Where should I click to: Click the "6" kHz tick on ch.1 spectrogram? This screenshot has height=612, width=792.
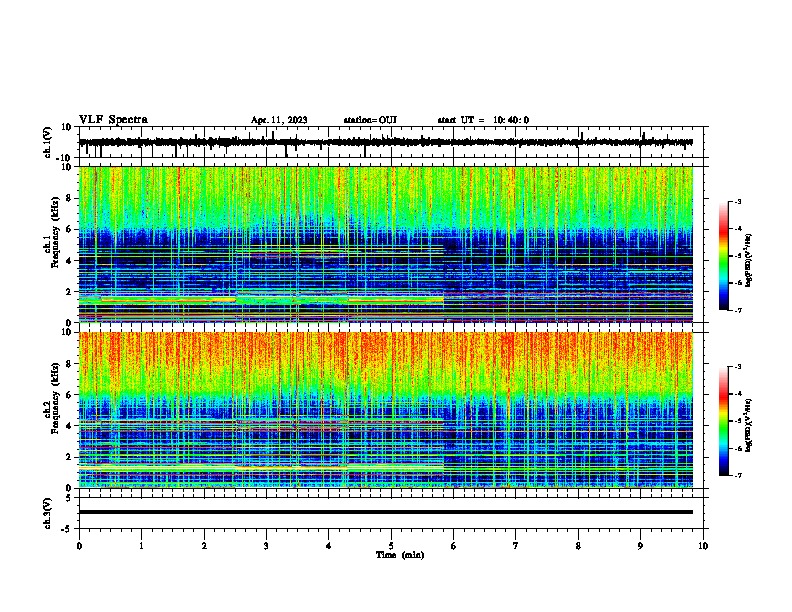point(70,230)
